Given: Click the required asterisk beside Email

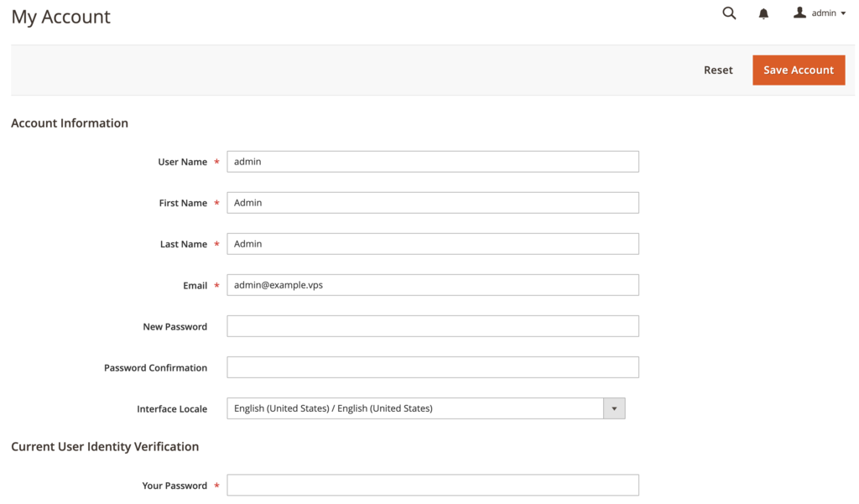Looking at the screenshot, I should coord(216,285).
